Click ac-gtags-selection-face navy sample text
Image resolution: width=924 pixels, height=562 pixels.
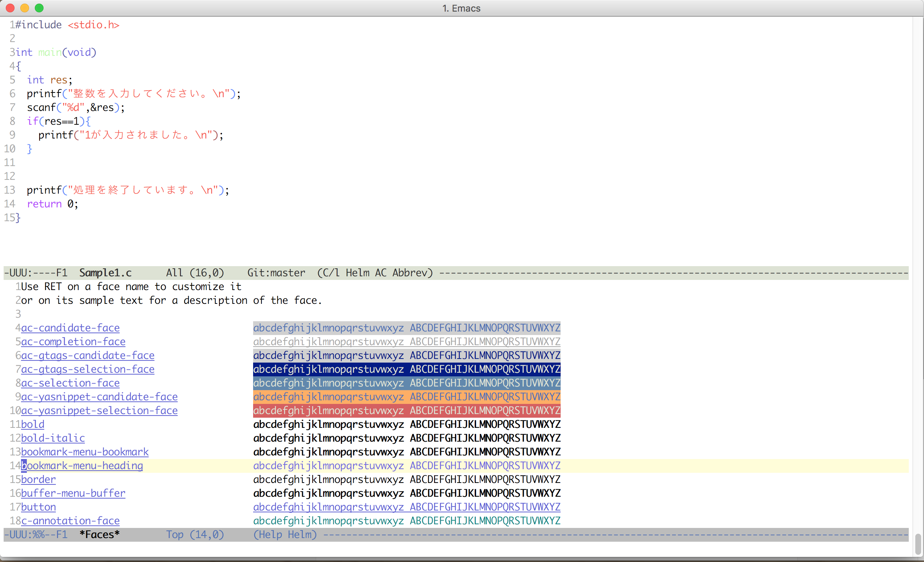[x=407, y=369]
